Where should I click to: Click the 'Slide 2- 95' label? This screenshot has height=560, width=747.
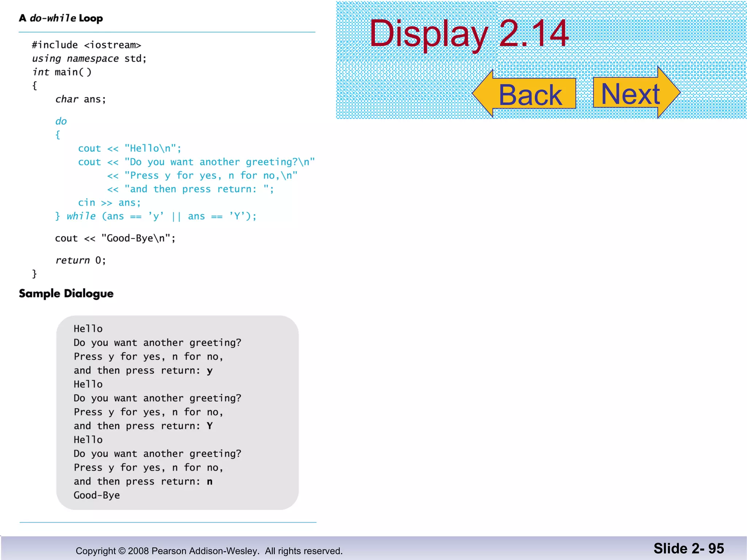point(689,549)
